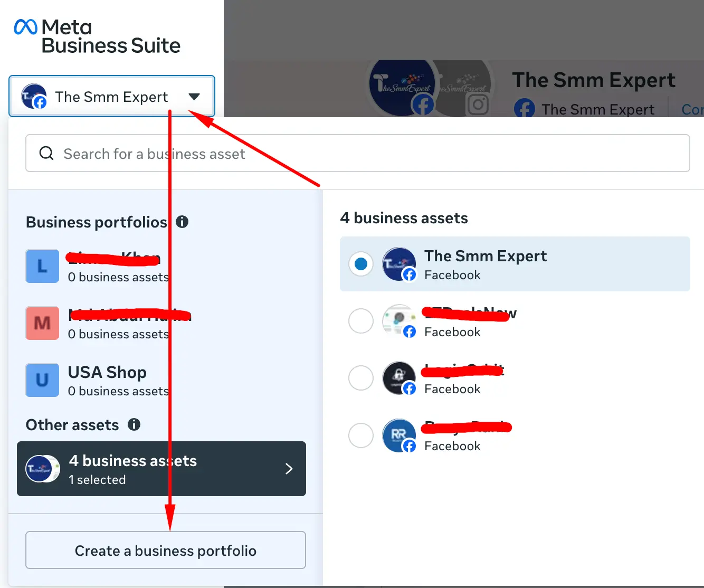Click the Instagram profile picture in header background
704x588 pixels.
(464, 88)
